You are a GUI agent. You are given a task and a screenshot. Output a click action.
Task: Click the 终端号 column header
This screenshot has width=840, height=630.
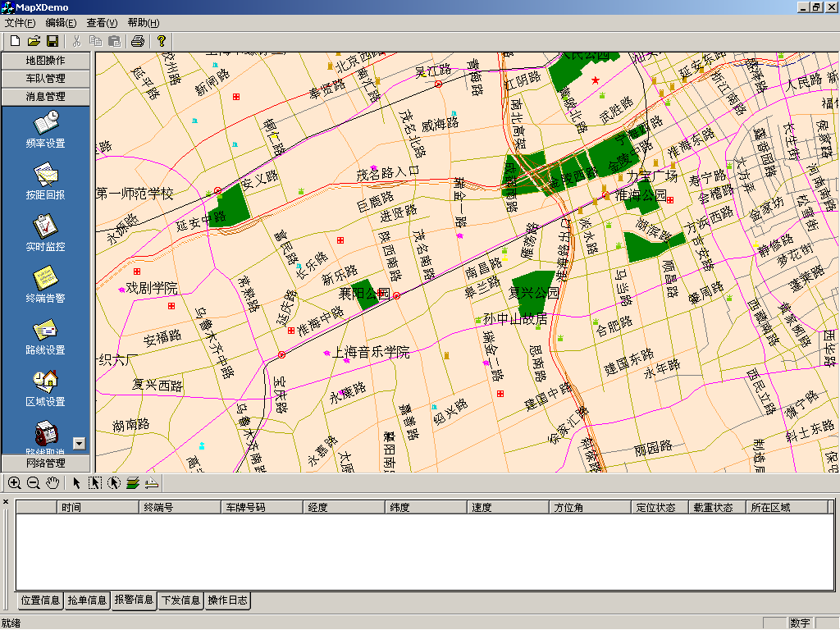[x=180, y=507]
